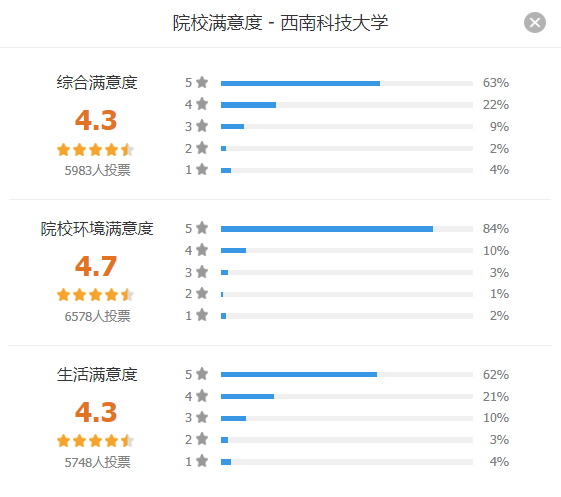
Task: Click the 院校满意度 - 西南科技大学 title
Action: 280,23
